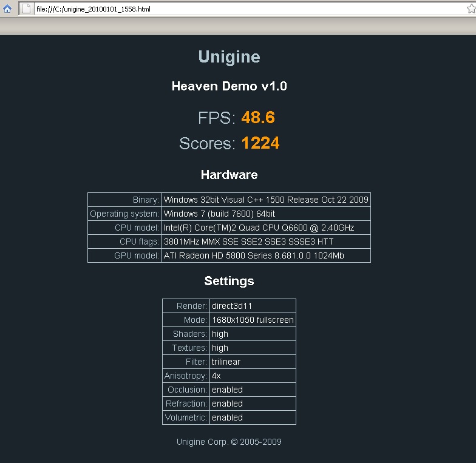Click the CPU model label cell

point(124,228)
